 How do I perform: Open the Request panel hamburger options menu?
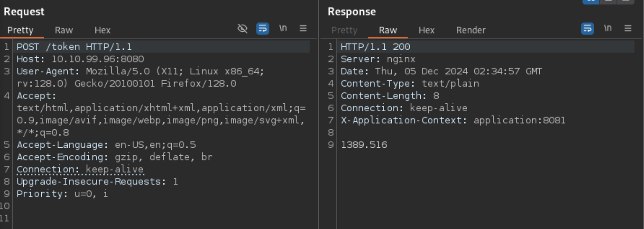pyautogui.click(x=303, y=28)
